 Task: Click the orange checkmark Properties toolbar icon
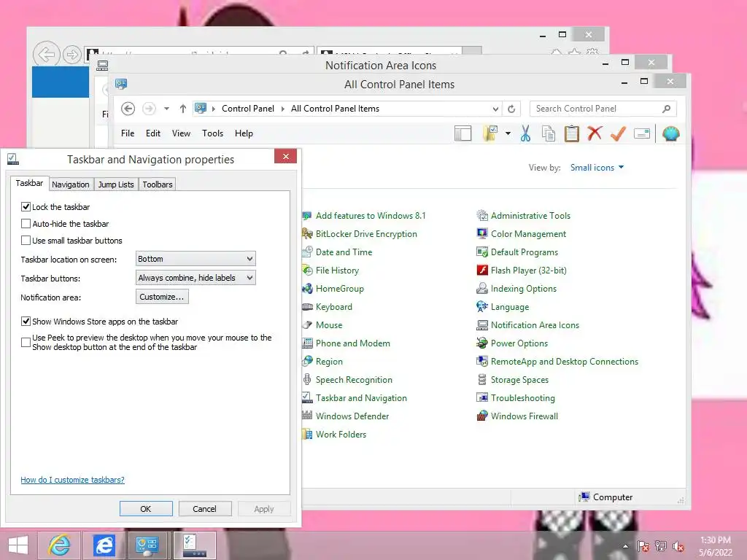[x=618, y=133]
